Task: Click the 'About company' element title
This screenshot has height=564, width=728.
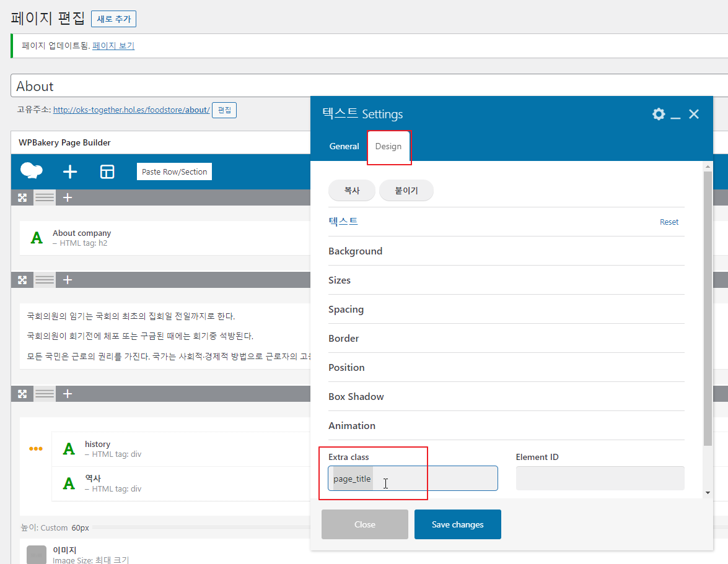Action: [x=82, y=233]
